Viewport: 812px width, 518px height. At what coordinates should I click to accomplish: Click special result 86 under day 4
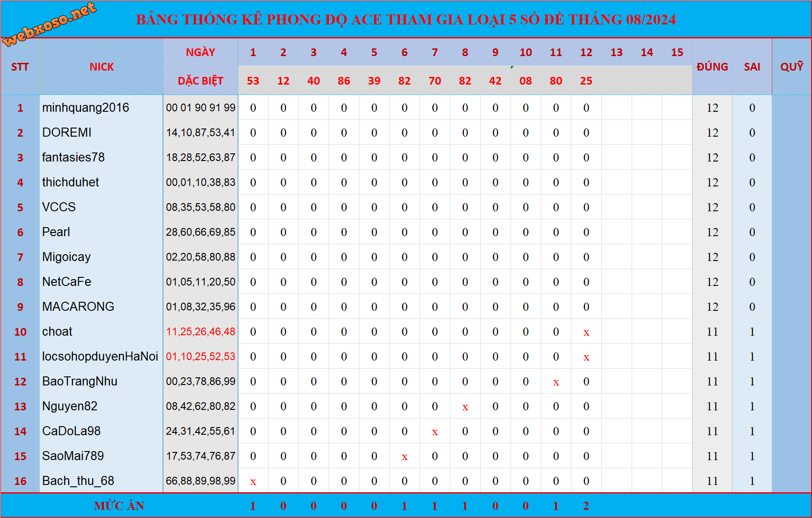tap(344, 81)
